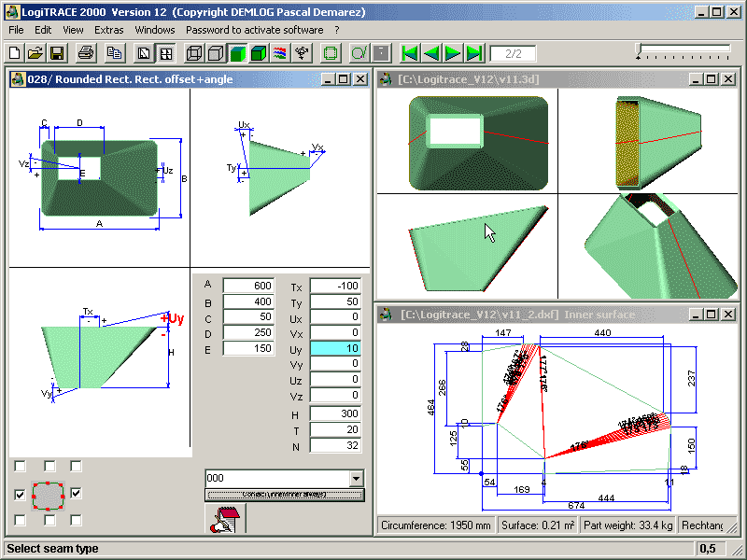Click the Tx field showing -100
The image size is (747, 560).
point(335,286)
